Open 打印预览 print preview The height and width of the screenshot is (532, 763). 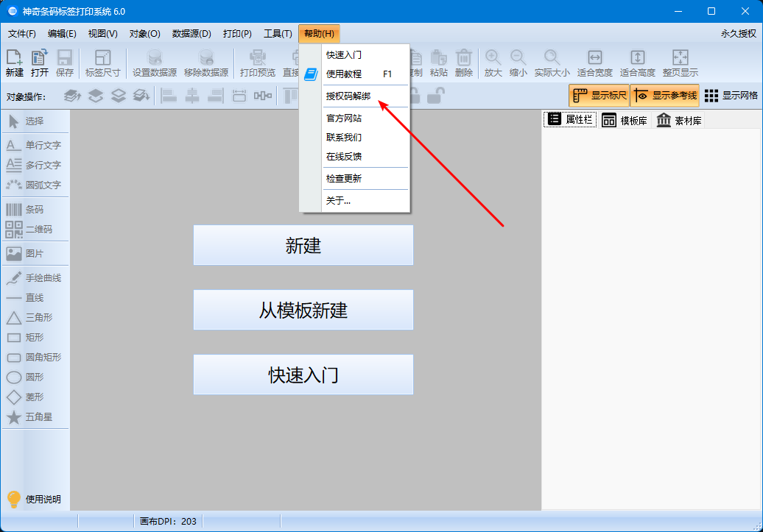click(258, 63)
